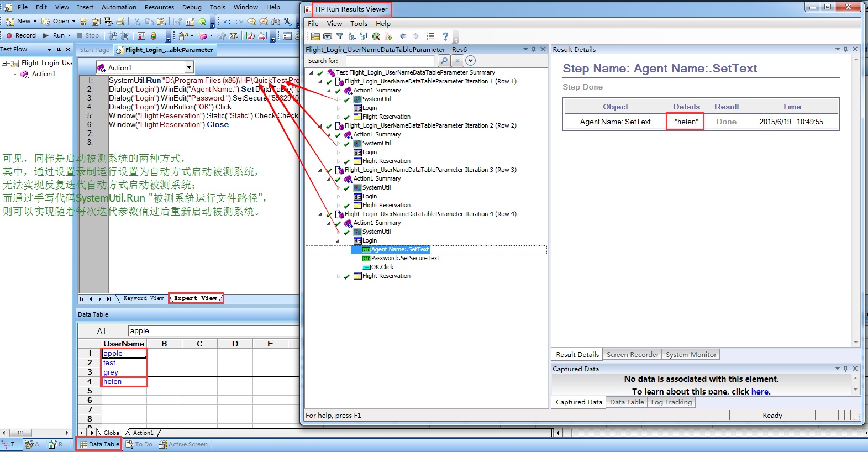Toggle the pin on the Test Flow pane
The image size is (868, 452).
tap(59, 50)
